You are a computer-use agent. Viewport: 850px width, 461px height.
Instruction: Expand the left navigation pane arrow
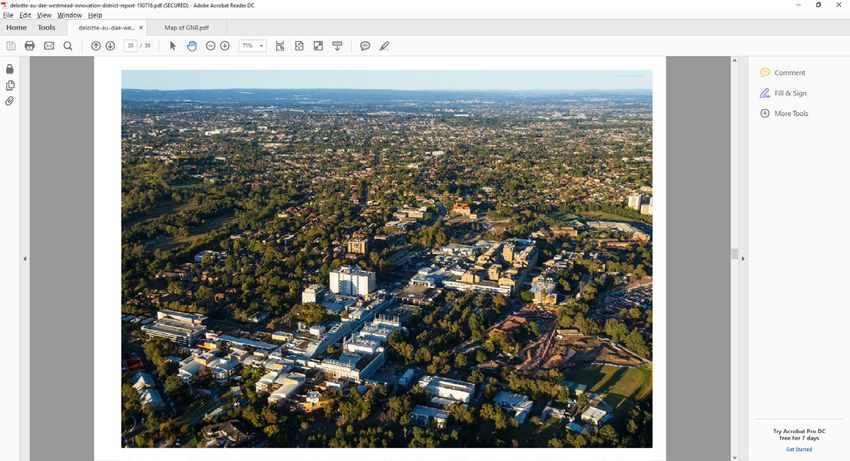click(x=25, y=259)
